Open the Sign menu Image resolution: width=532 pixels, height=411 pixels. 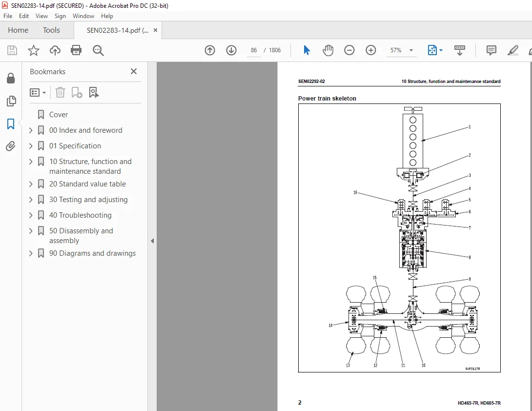60,16
